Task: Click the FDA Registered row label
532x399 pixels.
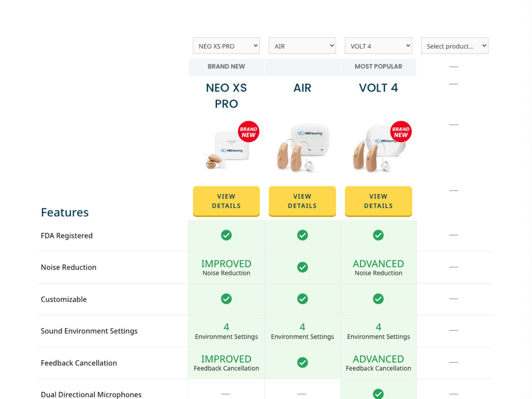Action: pyautogui.click(x=66, y=236)
